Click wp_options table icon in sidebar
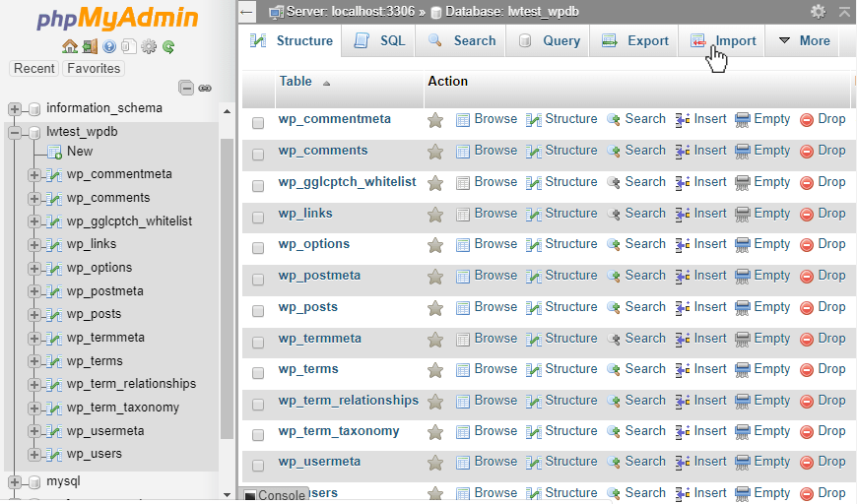857x504 pixels. click(x=53, y=268)
